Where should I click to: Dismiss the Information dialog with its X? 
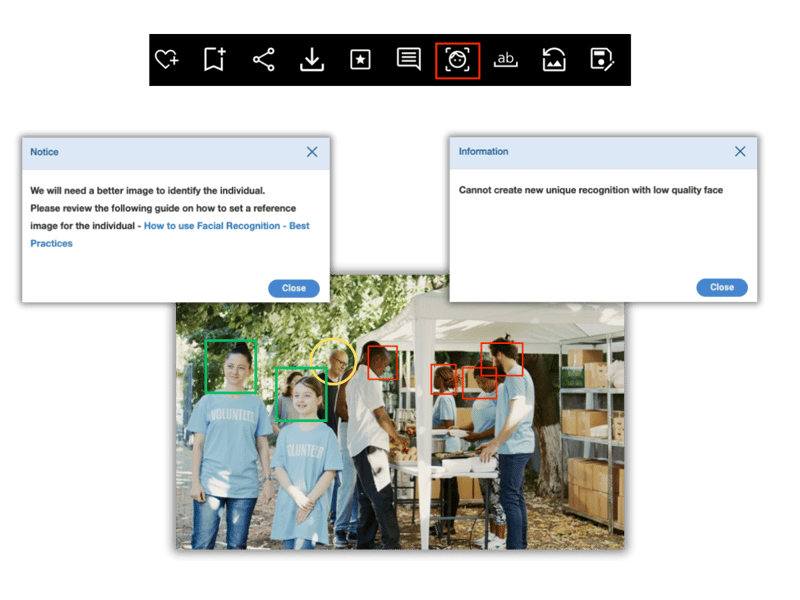pos(740,151)
